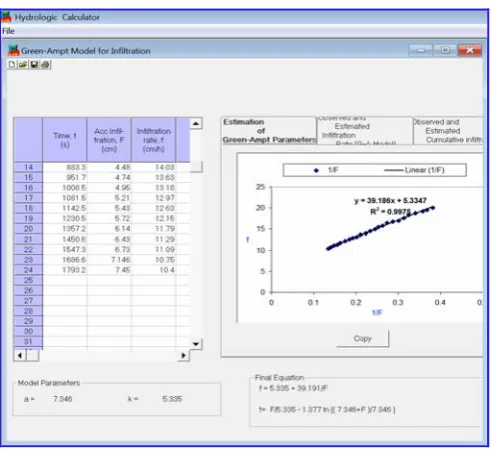The image size is (493, 454).
Task: Click infiltration rate cell 14.03
Action: pos(154,167)
